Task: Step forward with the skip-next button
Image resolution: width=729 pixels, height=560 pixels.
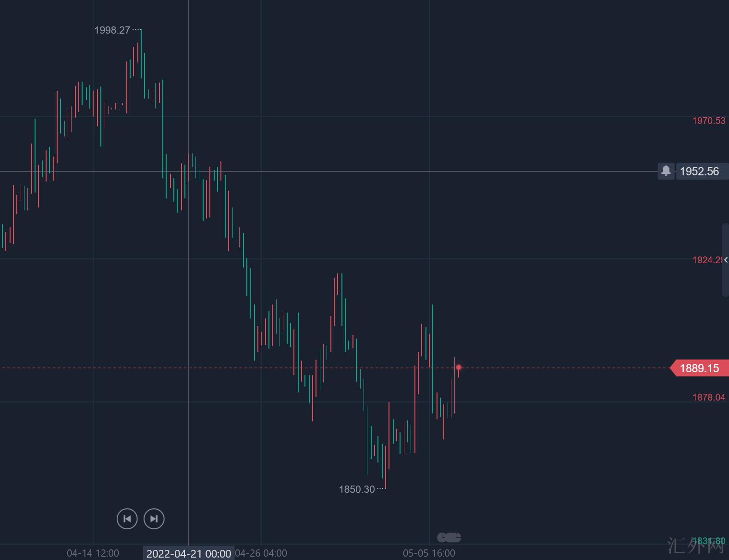Action: (x=154, y=519)
